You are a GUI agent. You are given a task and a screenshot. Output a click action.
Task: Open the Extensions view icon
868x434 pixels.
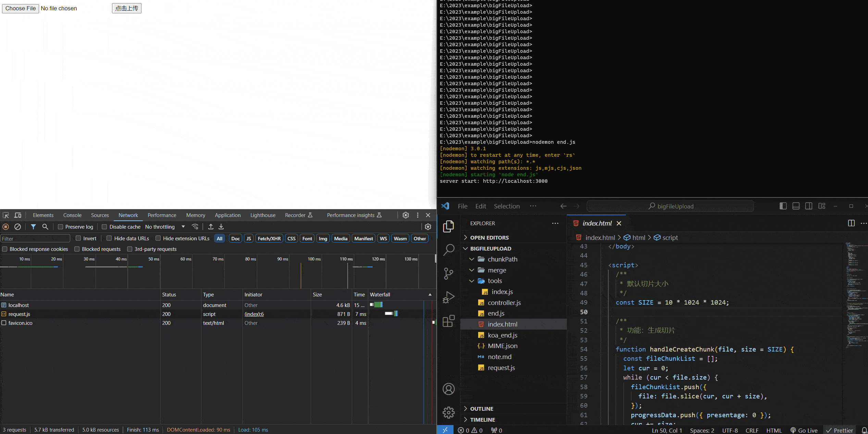point(448,321)
